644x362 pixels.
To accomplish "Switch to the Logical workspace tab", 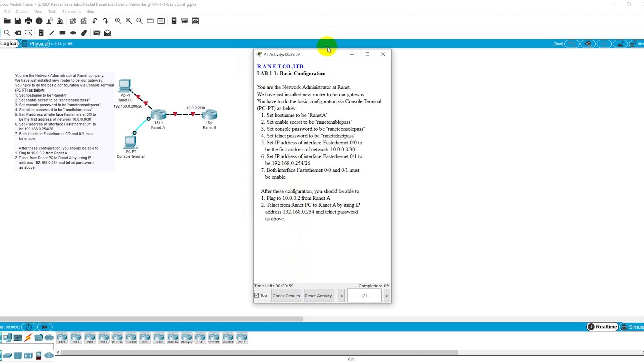I will coord(9,44).
